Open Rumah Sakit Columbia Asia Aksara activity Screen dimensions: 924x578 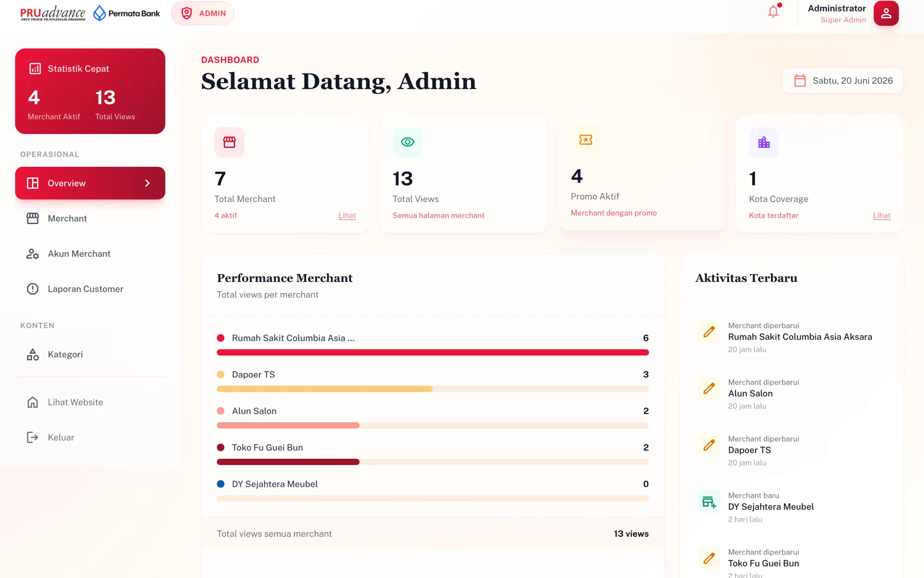pos(800,337)
